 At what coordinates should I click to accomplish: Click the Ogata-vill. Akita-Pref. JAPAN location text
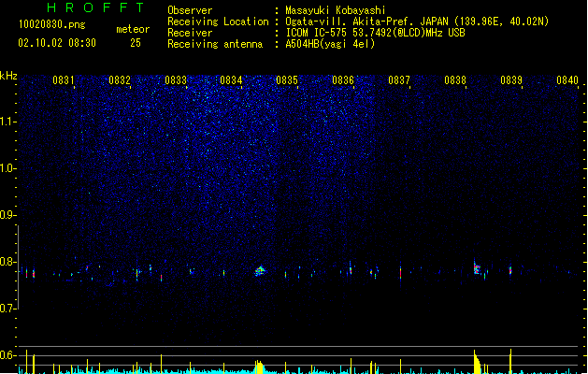(x=417, y=22)
